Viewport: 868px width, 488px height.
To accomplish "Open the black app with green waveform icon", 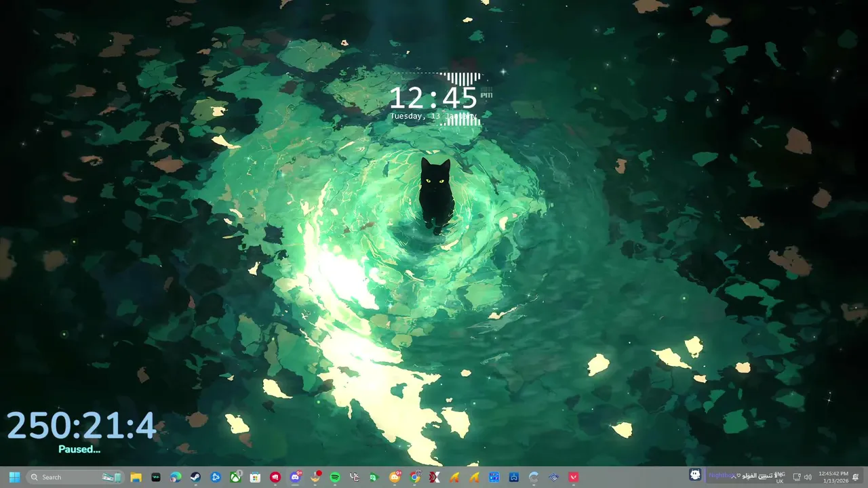I will [156, 477].
